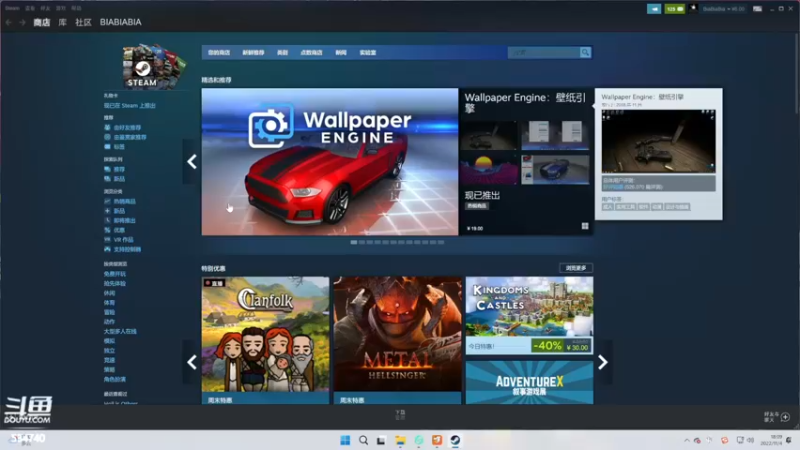800x450 pixels.
Task: Go back with the left arrow
Action: click(x=9, y=22)
